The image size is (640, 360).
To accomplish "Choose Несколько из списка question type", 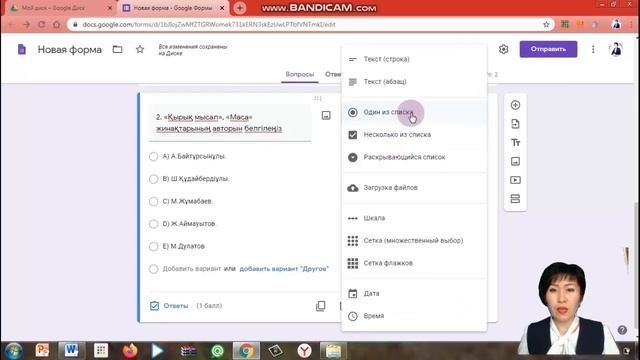I will (x=414, y=135).
